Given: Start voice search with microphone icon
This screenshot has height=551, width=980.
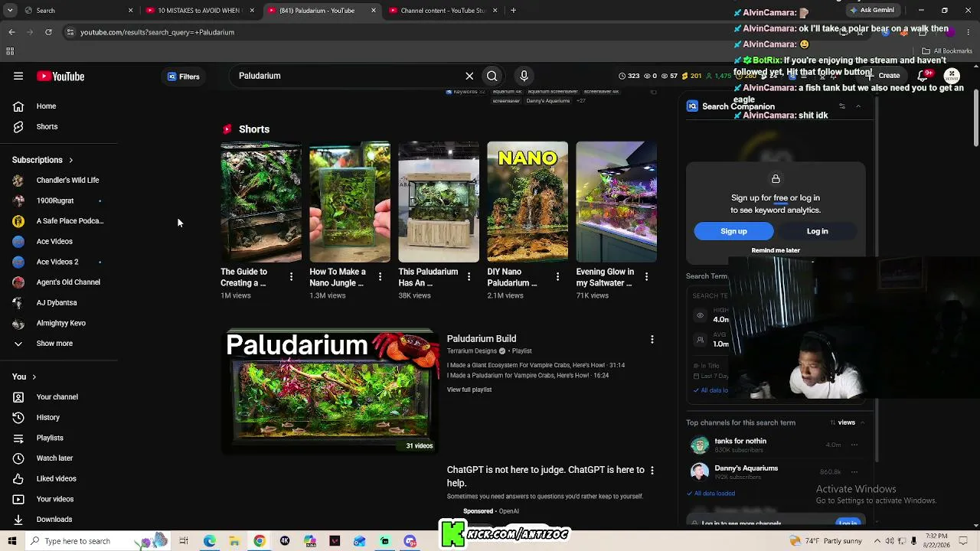Looking at the screenshot, I should click(524, 76).
